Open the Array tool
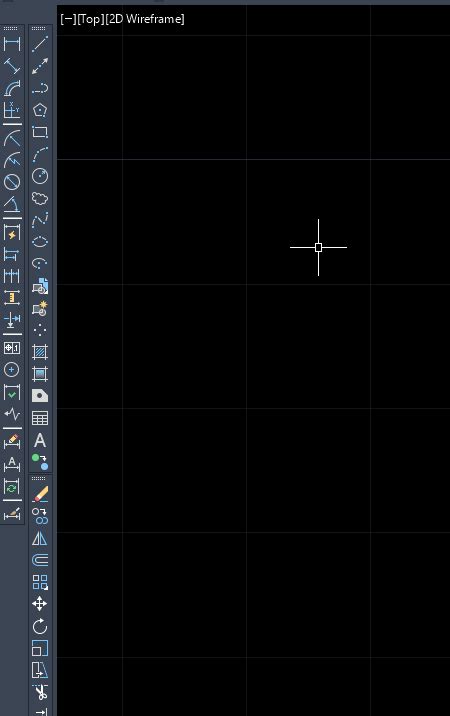This screenshot has width=450, height=716. tap(40, 582)
